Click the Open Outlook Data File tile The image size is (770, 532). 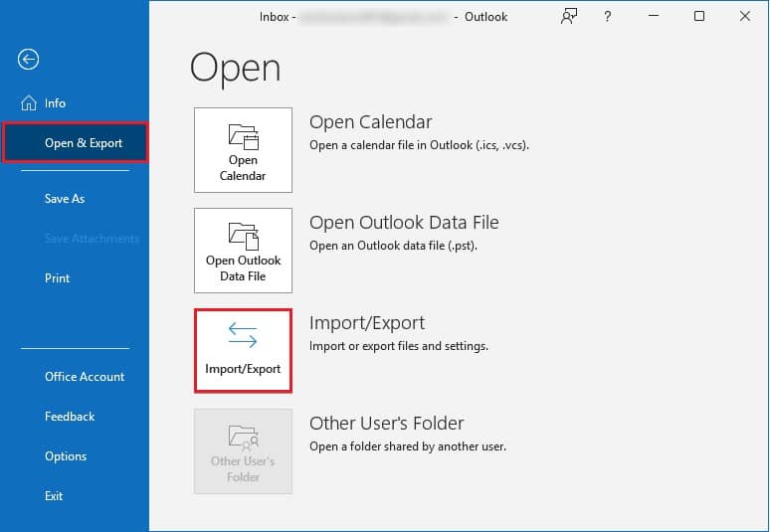tap(243, 251)
